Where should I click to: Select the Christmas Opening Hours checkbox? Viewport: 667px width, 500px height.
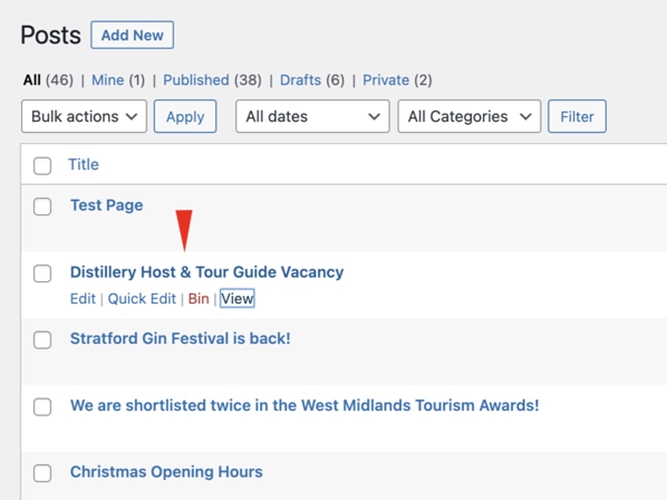(42, 473)
